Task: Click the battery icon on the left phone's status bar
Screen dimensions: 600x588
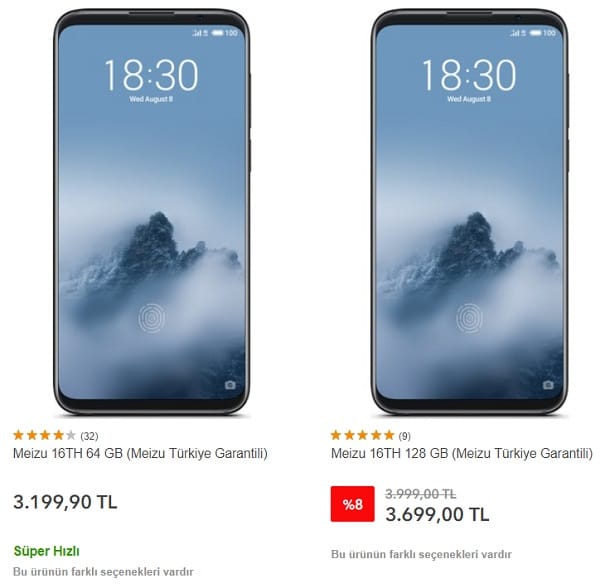Action: coord(217,33)
